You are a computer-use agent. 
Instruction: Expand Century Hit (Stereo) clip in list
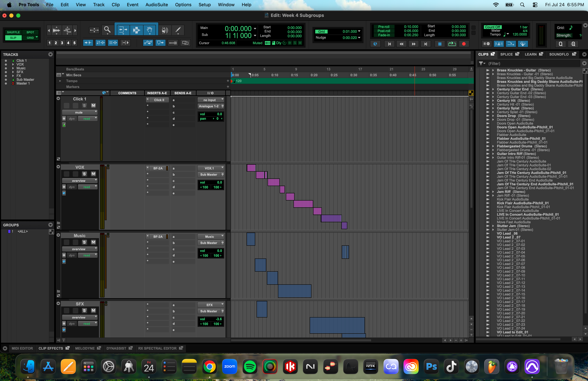(x=493, y=101)
